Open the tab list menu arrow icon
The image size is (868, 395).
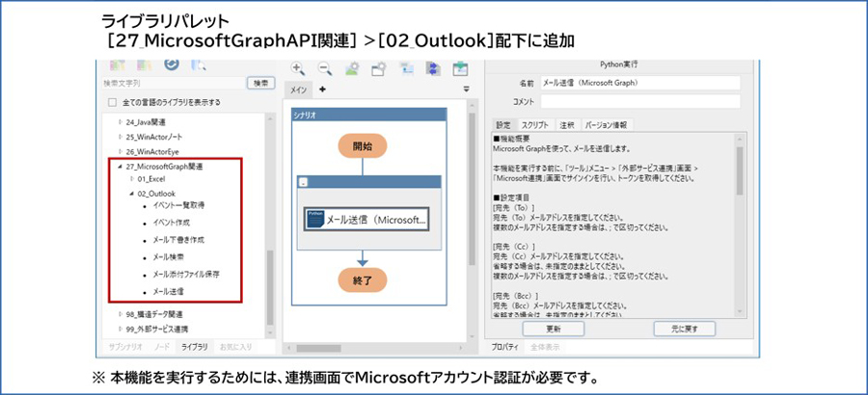click(x=466, y=89)
